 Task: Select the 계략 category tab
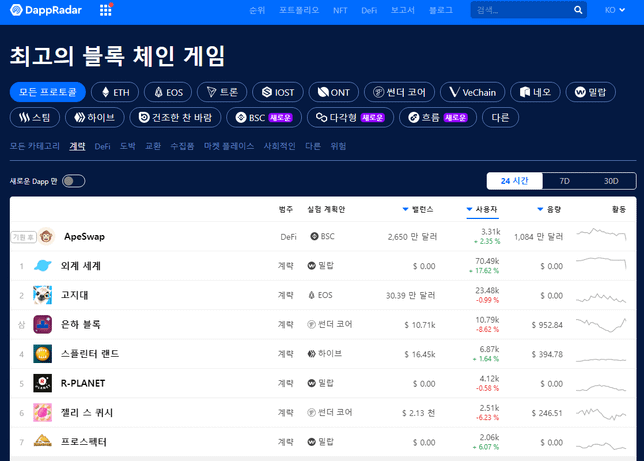pos(77,146)
